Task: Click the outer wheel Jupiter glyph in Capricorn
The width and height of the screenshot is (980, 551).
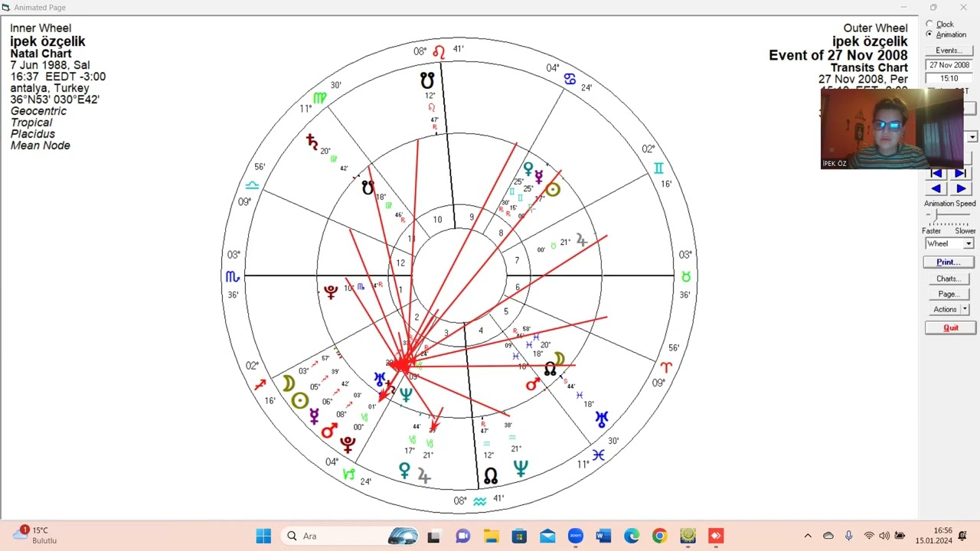Action: point(424,476)
